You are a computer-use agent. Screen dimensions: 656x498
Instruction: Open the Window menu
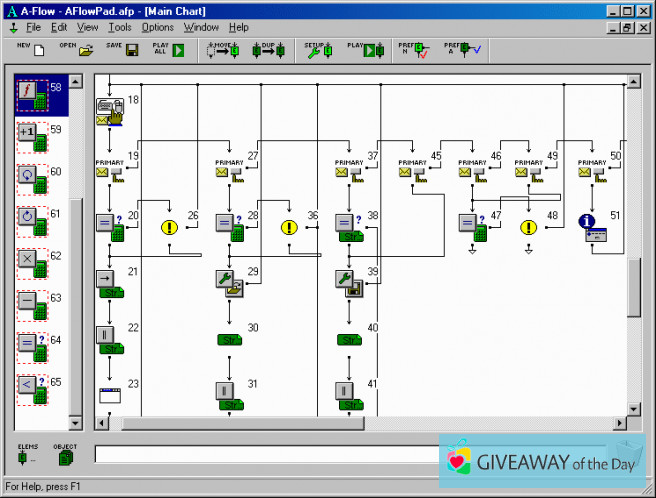(201, 27)
